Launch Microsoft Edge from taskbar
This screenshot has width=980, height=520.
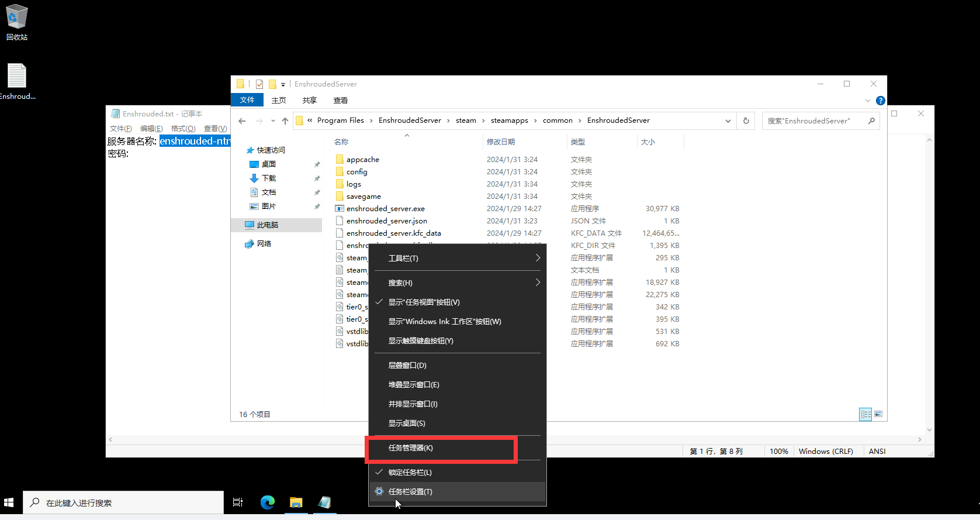(x=268, y=502)
